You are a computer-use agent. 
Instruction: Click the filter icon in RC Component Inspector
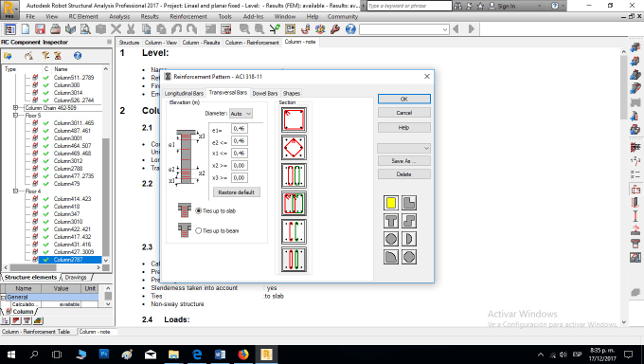click(45, 56)
